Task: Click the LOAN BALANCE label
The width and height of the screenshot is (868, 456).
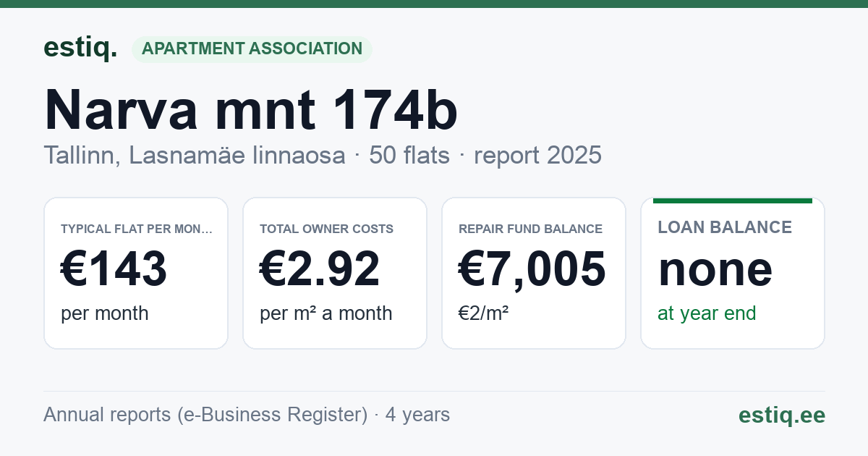Action: click(x=725, y=227)
